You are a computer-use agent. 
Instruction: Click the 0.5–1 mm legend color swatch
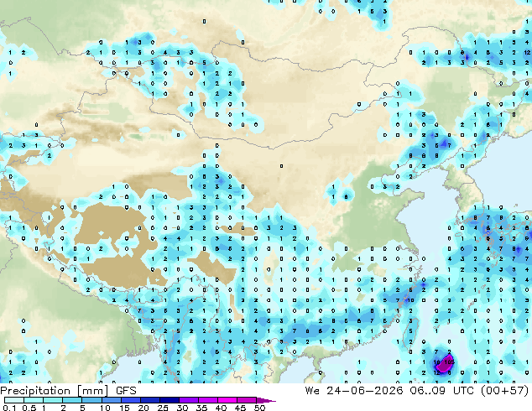point(34,400)
